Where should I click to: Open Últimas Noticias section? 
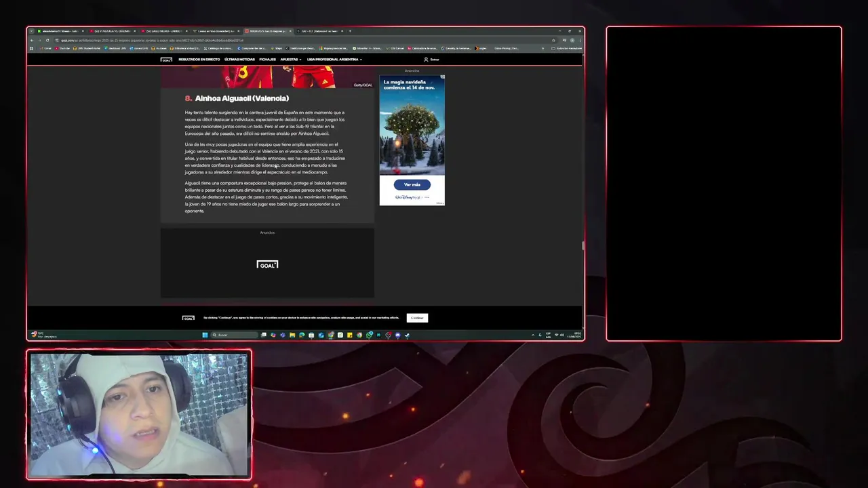click(x=240, y=60)
